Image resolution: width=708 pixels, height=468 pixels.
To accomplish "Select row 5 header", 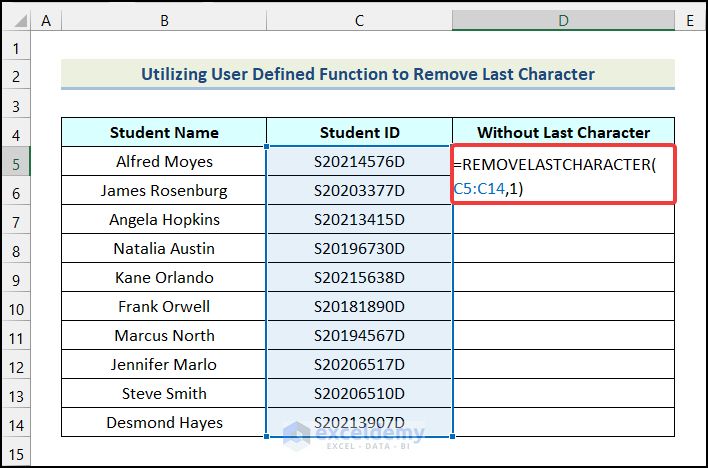I will pos(16,161).
